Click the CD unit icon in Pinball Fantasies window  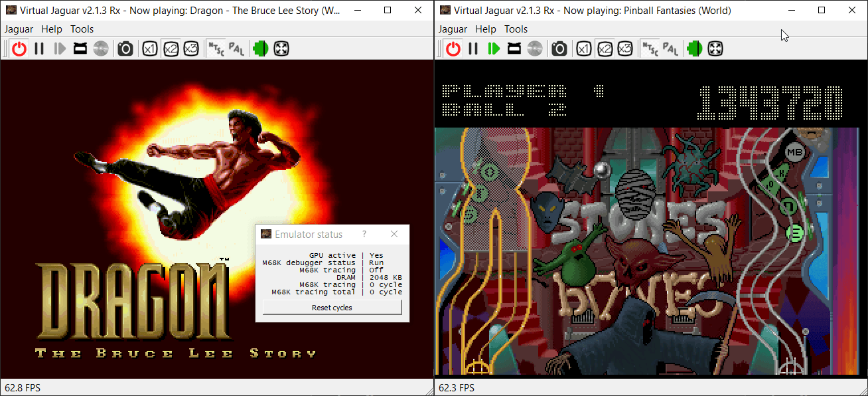[535, 49]
